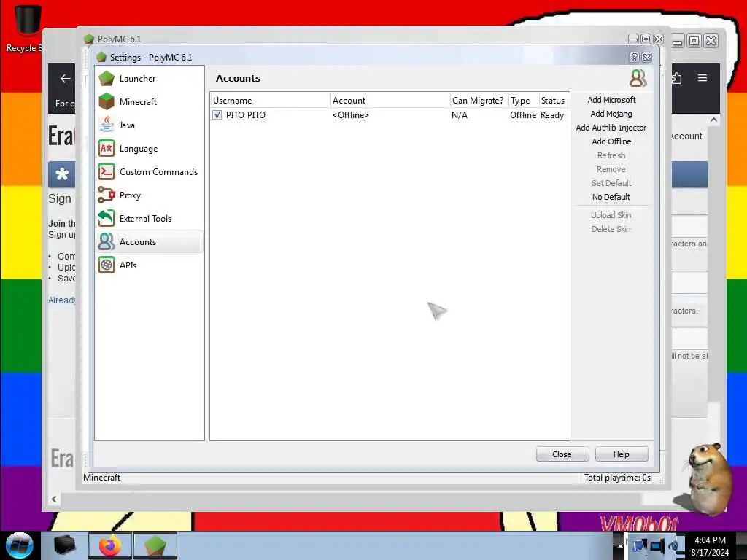
Task: Switch to Proxy settings page
Action: [x=150, y=195]
